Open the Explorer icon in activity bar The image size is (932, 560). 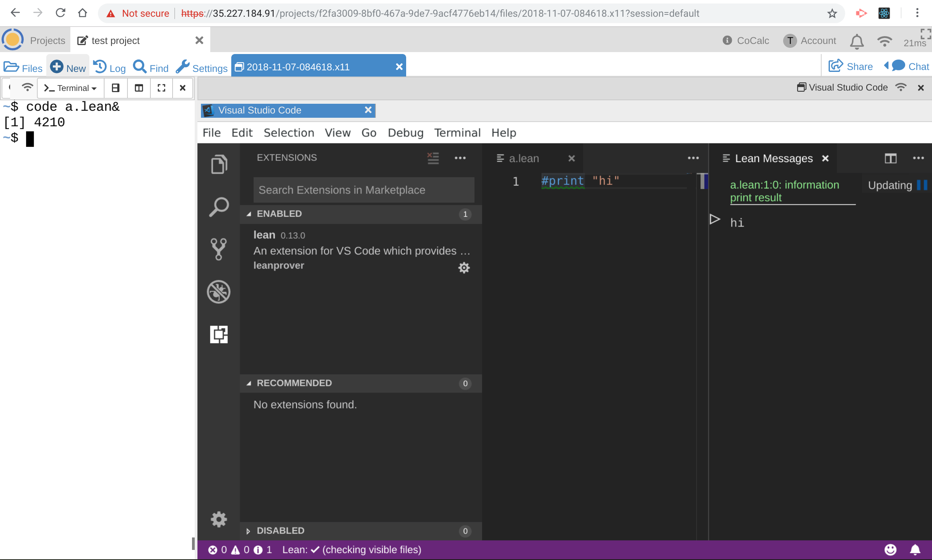[219, 164]
